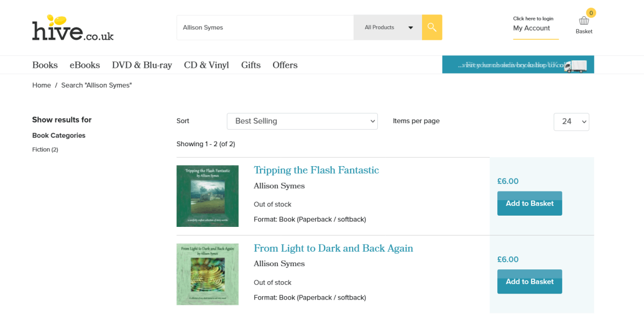Viewport: 644px width, 314px height.
Task: Open the Books menu
Action: pos(45,65)
